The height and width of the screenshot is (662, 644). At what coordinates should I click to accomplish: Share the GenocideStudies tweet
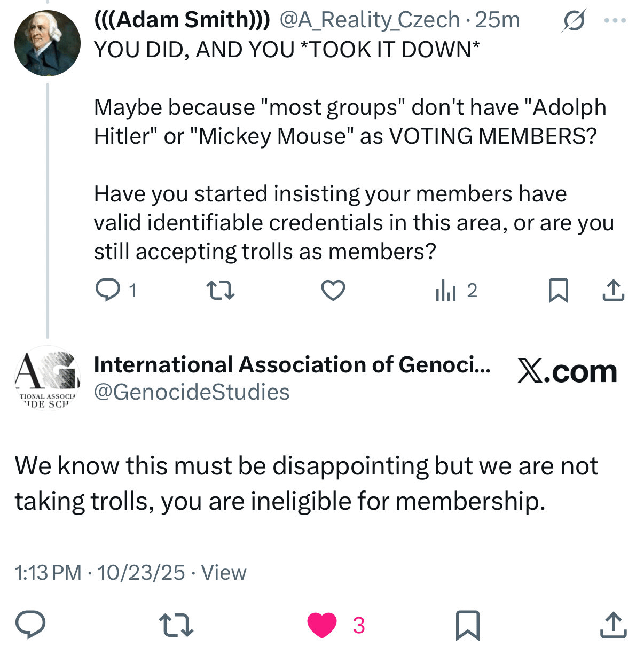[x=612, y=625]
